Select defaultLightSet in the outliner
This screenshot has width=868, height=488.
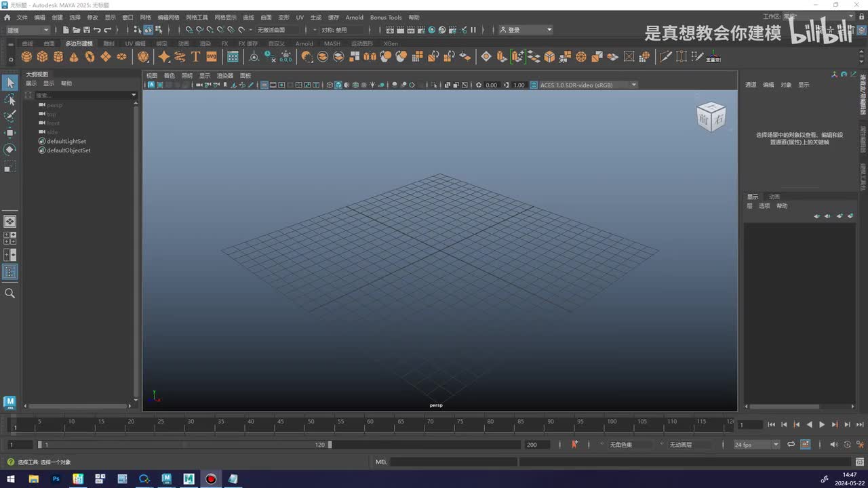66,141
